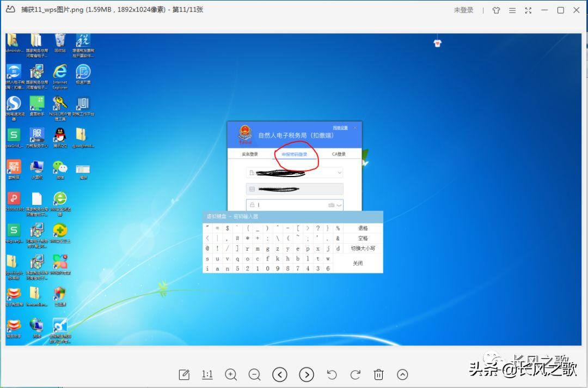Screen dimensions: 588x388
Task: Click the zoom in icon on the toolbar
Action: [231, 374]
